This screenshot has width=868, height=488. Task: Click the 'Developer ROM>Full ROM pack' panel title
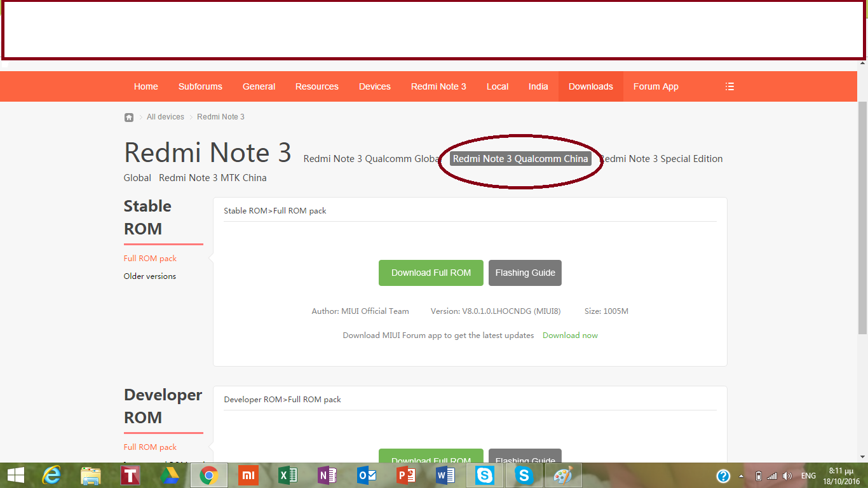point(282,400)
